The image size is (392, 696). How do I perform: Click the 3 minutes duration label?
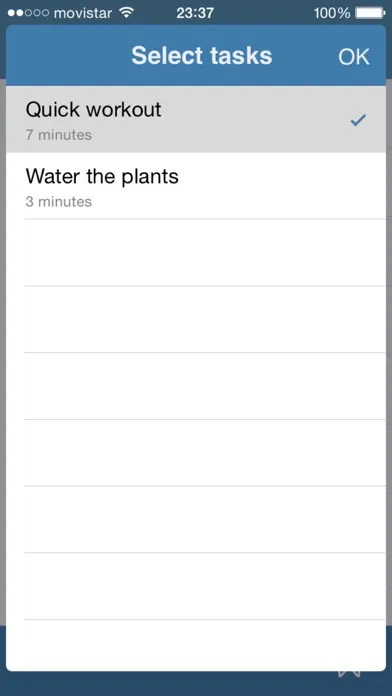[59, 202]
